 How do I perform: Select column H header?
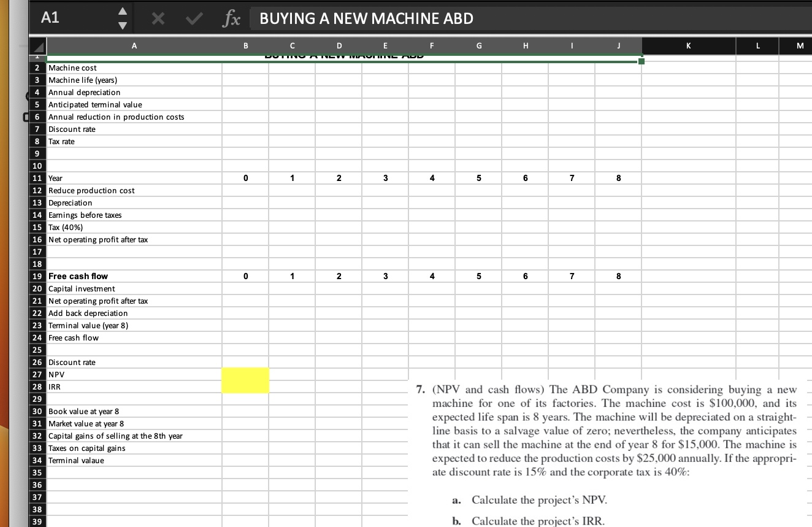pyautogui.click(x=525, y=46)
